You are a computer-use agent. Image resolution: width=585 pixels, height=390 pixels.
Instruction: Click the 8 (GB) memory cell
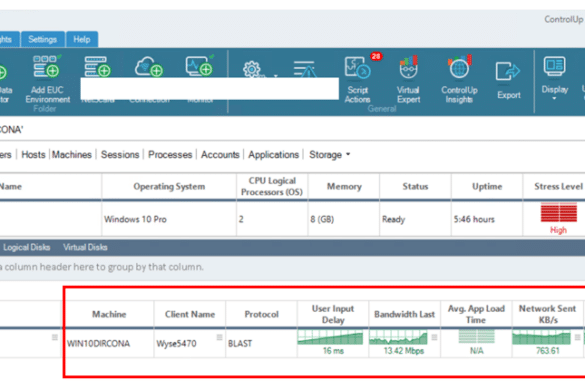point(344,219)
